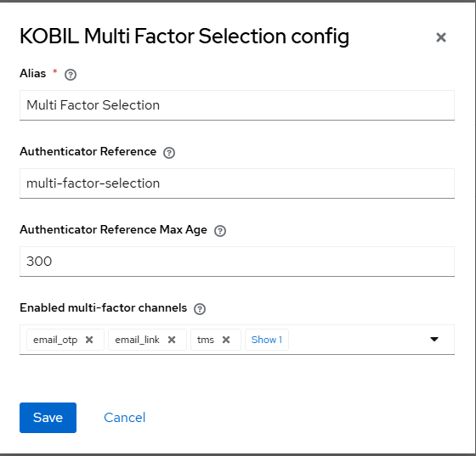476x456 pixels.
Task: Select the Max Age field containing 300
Action: point(237,262)
